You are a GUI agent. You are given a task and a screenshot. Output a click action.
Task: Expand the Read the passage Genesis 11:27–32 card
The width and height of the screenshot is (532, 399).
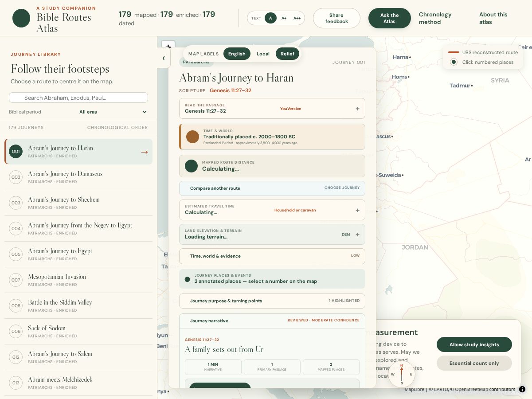[272, 109]
